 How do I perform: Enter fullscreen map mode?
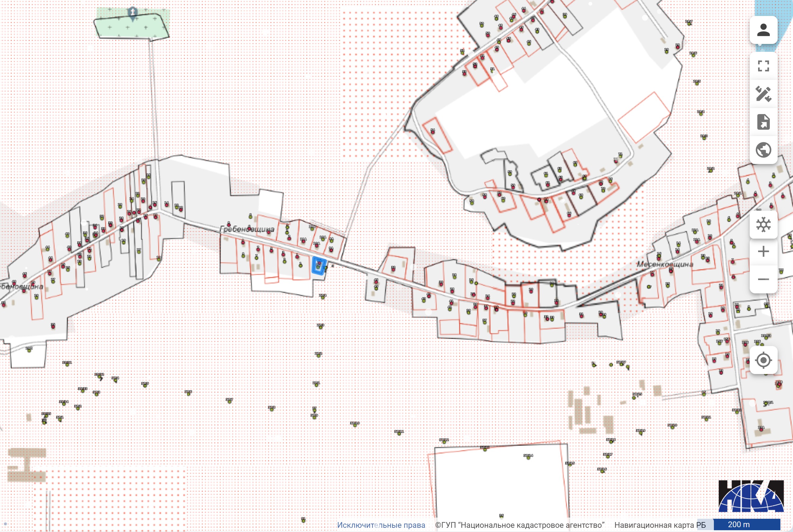pyautogui.click(x=763, y=66)
